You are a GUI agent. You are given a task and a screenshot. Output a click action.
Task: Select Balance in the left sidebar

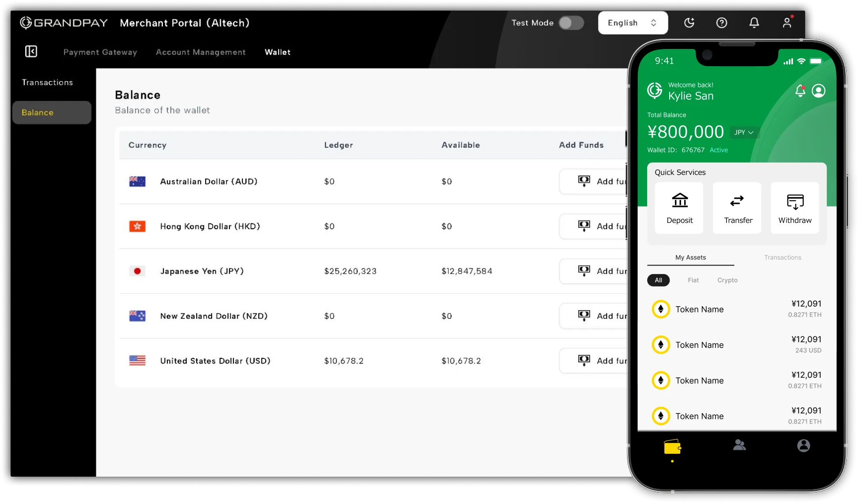click(x=52, y=113)
